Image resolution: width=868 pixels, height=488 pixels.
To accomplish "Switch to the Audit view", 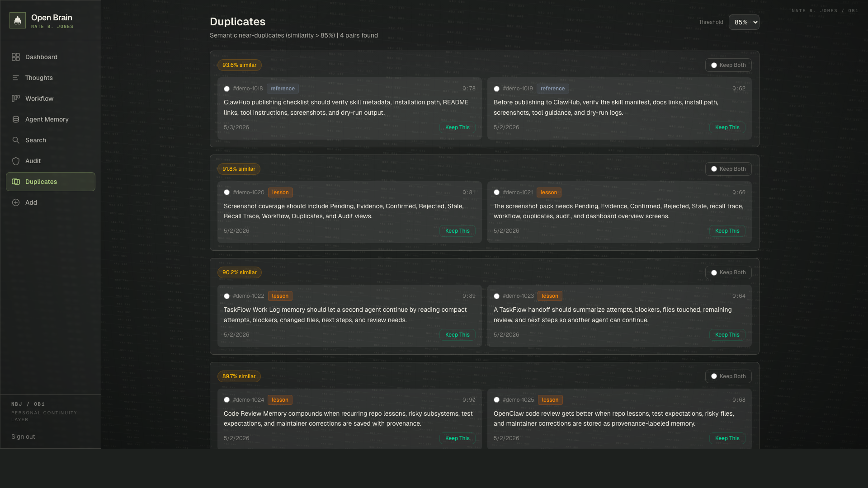I will click(x=51, y=161).
